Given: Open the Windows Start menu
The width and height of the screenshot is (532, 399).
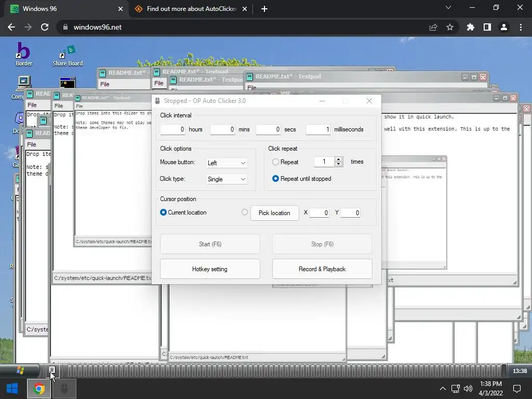Looking at the screenshot, I should [x=12, y=389].
